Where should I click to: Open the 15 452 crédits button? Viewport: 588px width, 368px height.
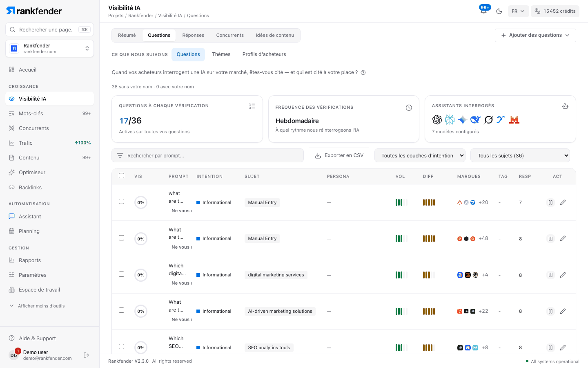[555, 11]
